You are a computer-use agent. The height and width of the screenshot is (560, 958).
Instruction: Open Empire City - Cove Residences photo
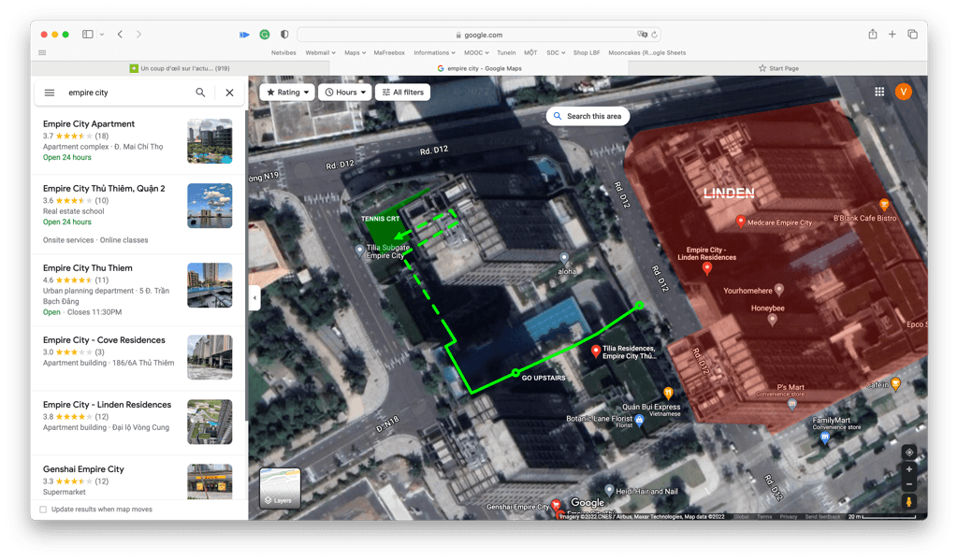click(x=210, y=357)
